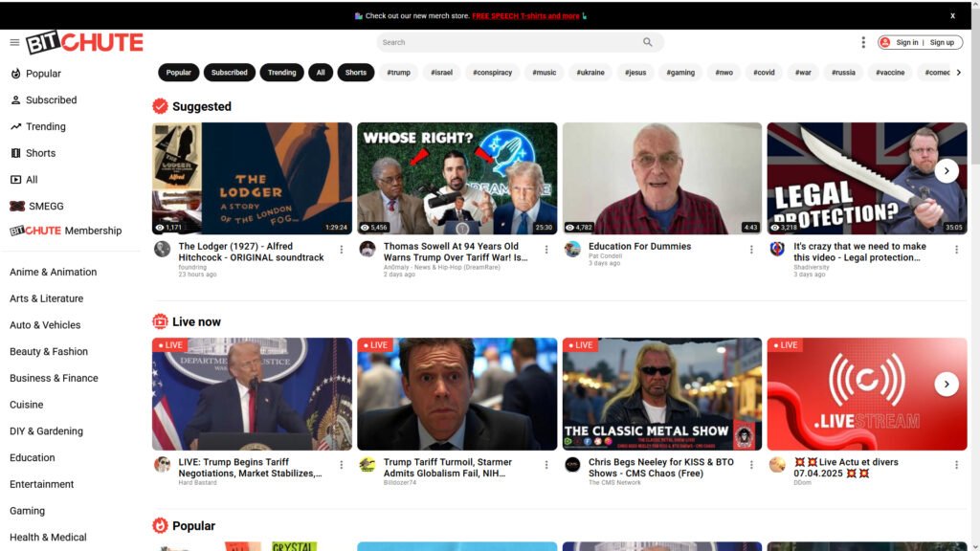Open Pat Condell channel avatar
The image size is (980, 551).
point(572,250)
